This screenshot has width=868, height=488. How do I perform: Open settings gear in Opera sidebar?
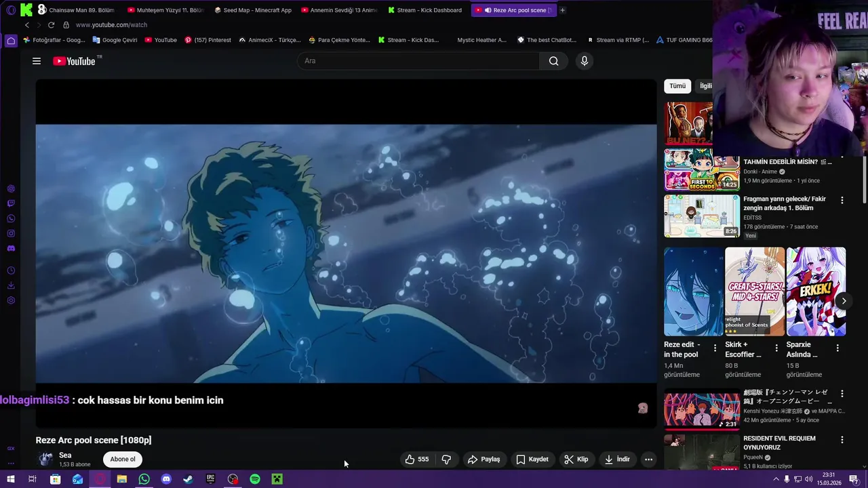tap(11, 300)
